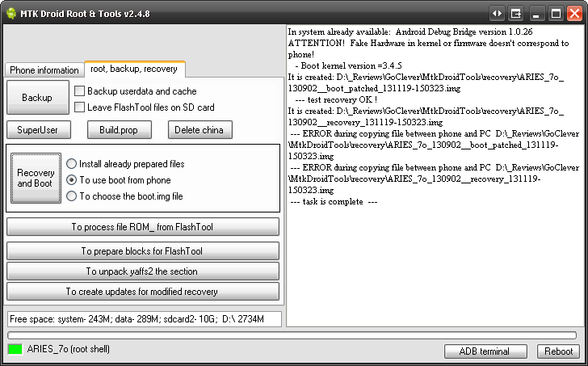588x366 pixels.
Task: Select To use boot from phone option
Action: point(71,180)
